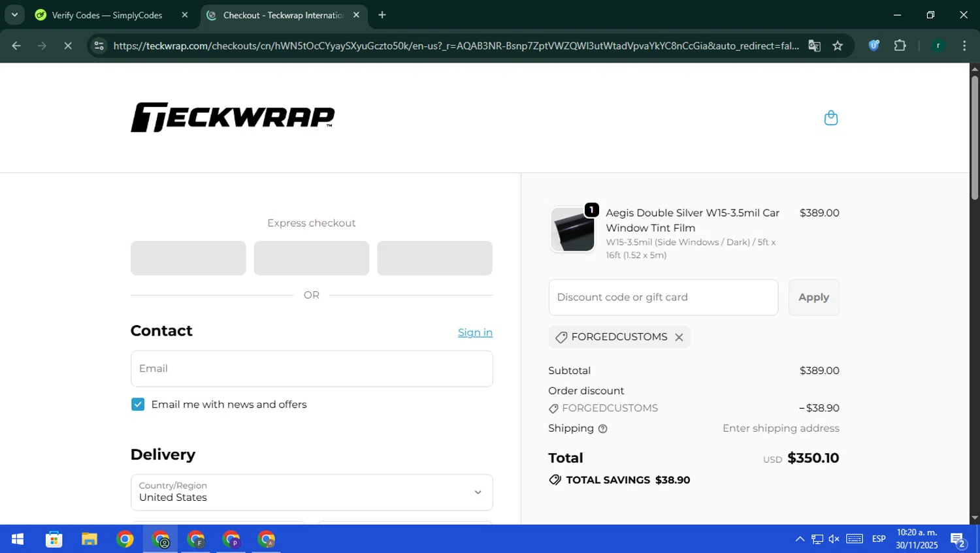Close the Checkout - Teckwrap tab
The width and height of the screenshot is (980, 553).
tap(356, 15)
